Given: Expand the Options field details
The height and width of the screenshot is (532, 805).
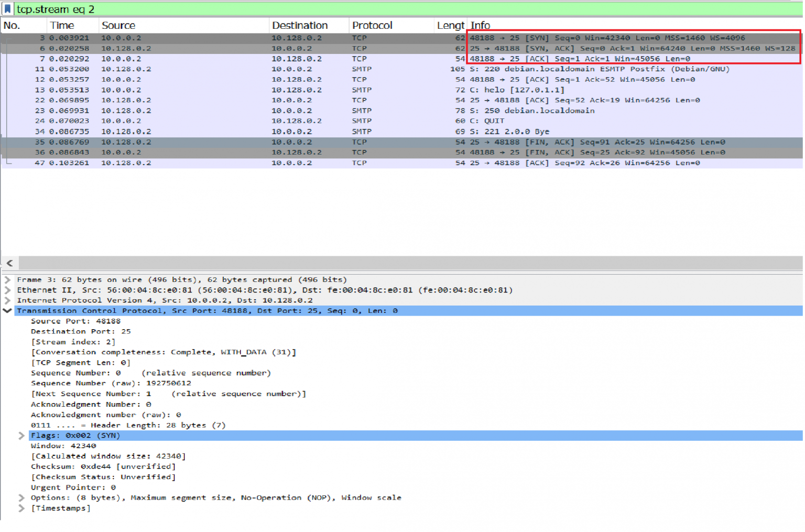Looking at the screenshot, I should tap(21, 497).
